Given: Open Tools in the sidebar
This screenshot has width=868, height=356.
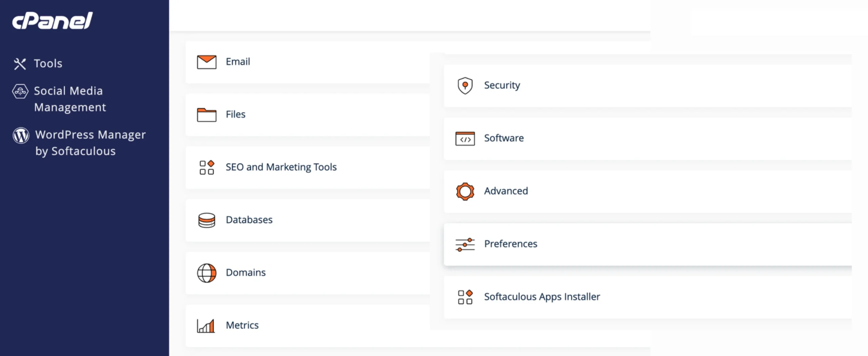Looking at the screenshot, I should [x=48, y=64].
